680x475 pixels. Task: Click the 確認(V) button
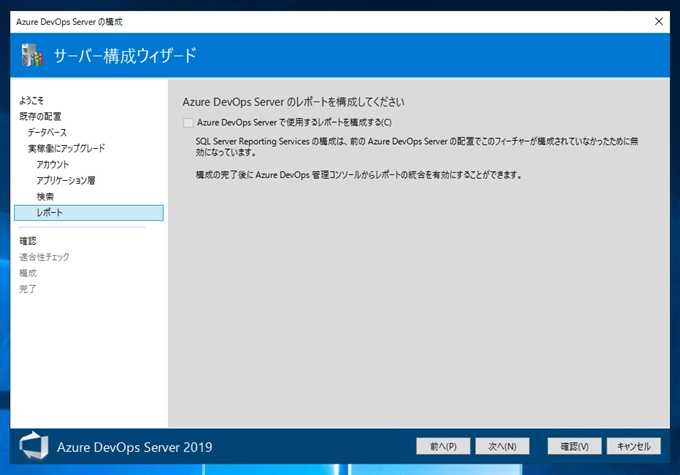(574, 446)
